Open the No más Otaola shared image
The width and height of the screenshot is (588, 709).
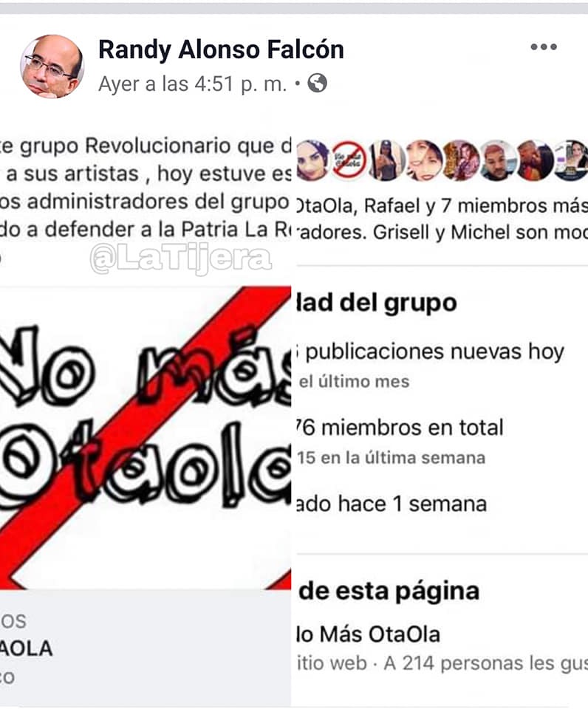(x=146, y=437)
